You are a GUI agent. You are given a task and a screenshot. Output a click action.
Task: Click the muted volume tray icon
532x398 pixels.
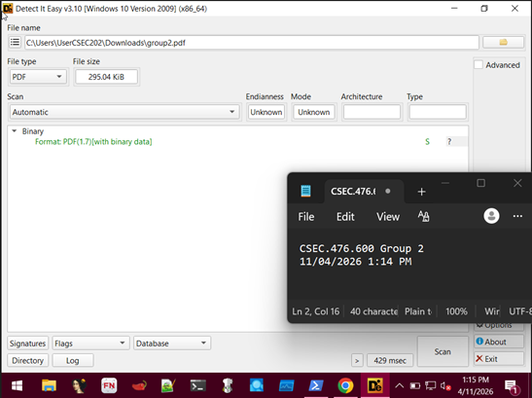click(x=445, y=386)
